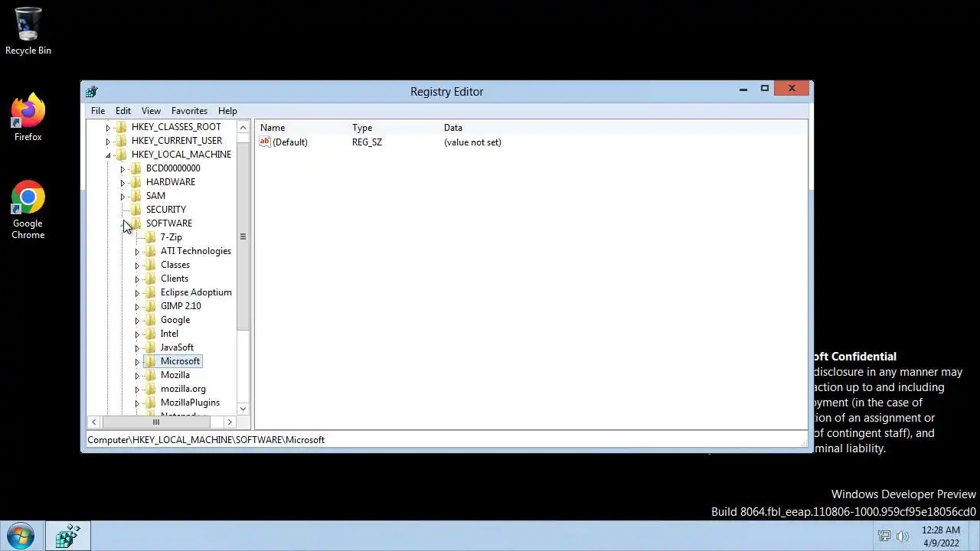Click the Microsoft key folder icon

tap(150, 361)
